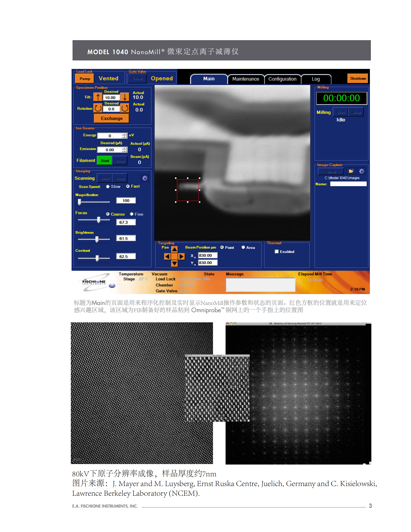
Task: Click the tilt down arrow
Action: [125, 97]
